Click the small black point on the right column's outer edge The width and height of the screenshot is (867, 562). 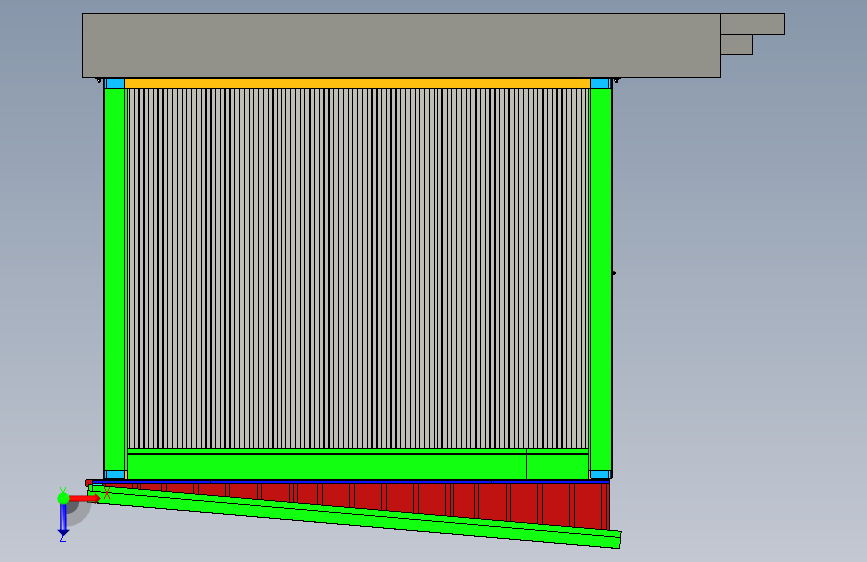click(x=614, y=273)
